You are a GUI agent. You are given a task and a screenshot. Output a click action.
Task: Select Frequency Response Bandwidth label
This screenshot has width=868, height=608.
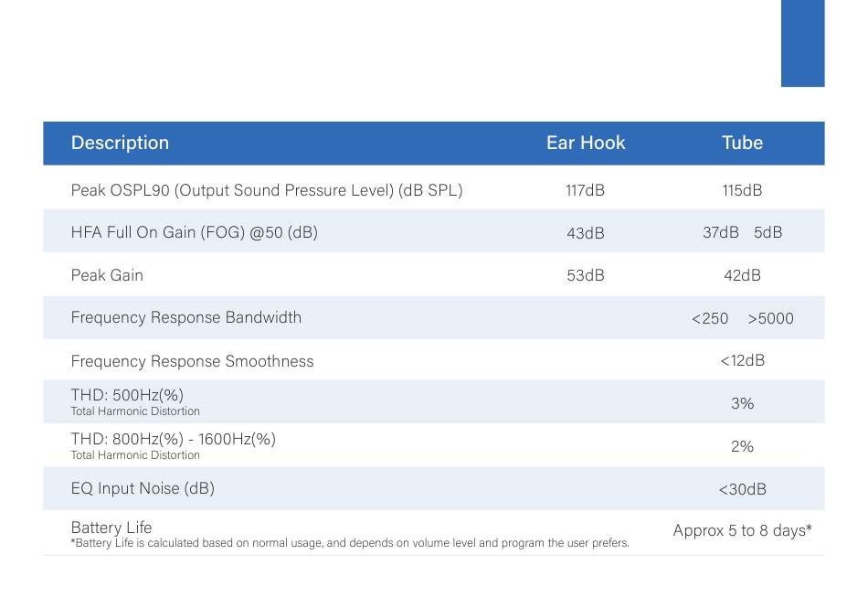click(x=186, y=317)
